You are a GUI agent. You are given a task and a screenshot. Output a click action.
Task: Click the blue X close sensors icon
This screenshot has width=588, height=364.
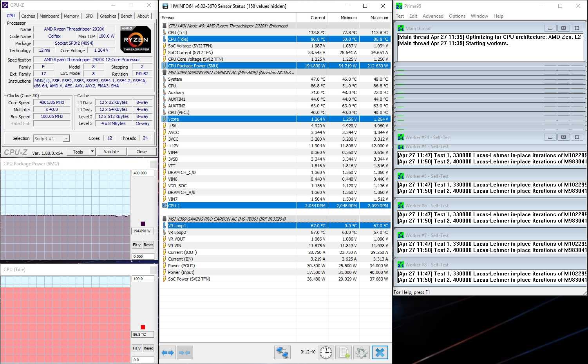point(380,353)
